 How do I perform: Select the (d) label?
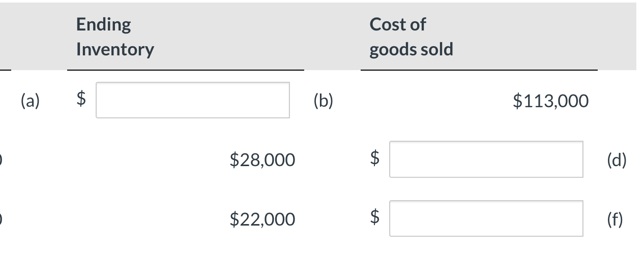(x=617, y=160)
